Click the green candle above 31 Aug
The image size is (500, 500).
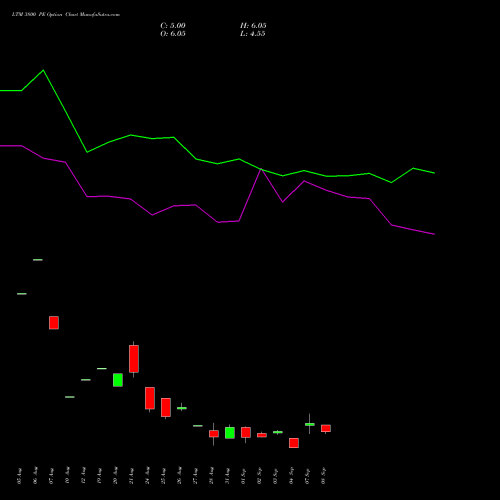click(x=230, y=432)
